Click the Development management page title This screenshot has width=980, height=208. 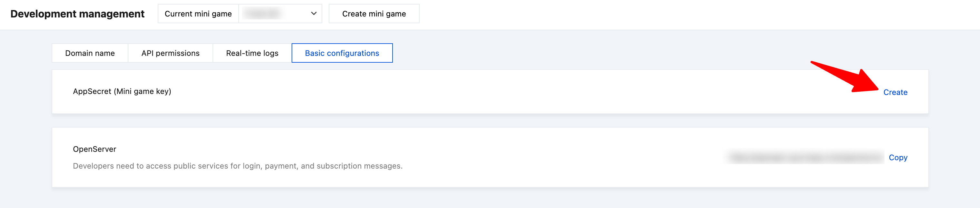tap(77, 14)
